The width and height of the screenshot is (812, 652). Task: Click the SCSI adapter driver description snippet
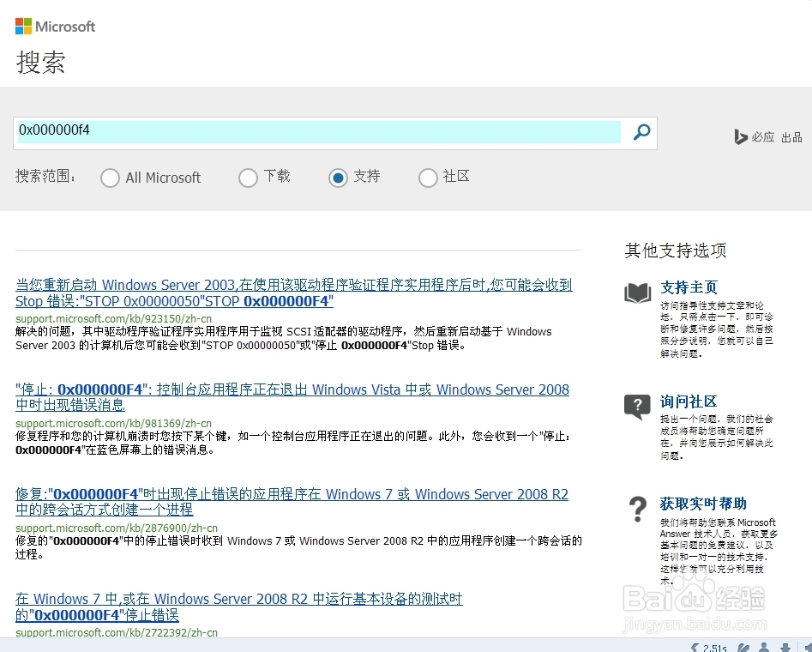pyautogui.click(x=283, y=338)
